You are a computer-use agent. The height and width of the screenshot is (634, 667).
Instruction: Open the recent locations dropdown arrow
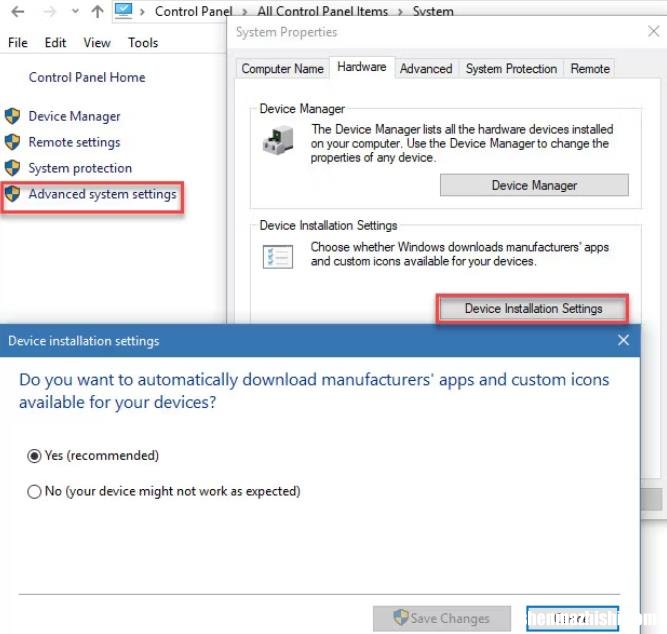click(75, 11)
